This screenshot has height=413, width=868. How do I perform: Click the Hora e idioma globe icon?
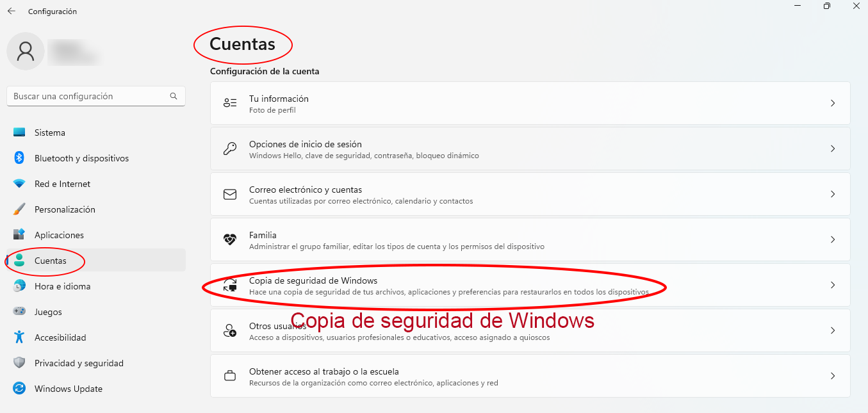[19, 286]
